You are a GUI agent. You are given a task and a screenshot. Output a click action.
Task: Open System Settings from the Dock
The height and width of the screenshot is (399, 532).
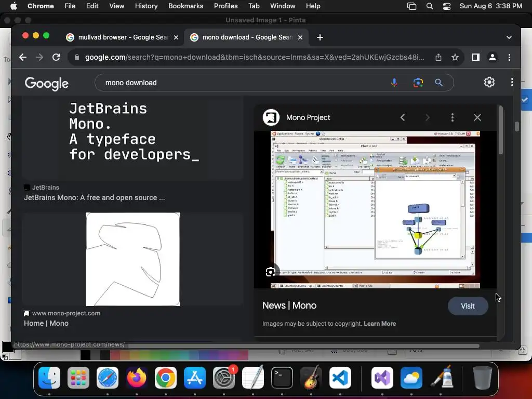tap(224, 378)
